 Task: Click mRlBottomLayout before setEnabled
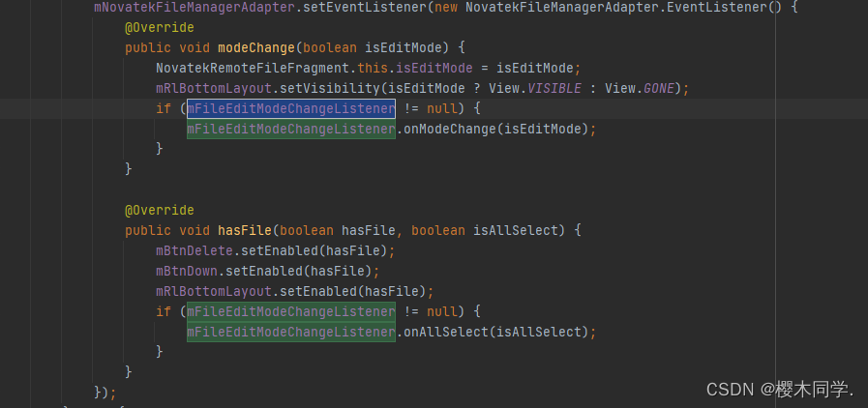(x=214, y=291)
